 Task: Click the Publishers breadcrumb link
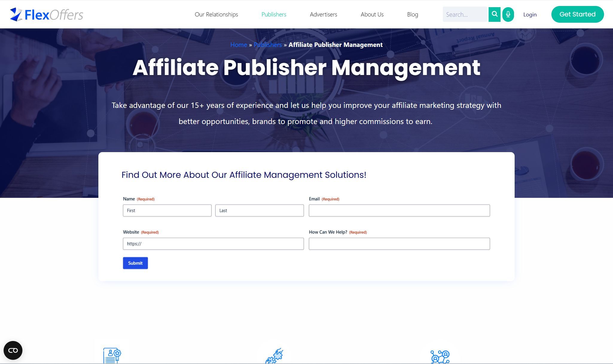click(x=268, y=45)
